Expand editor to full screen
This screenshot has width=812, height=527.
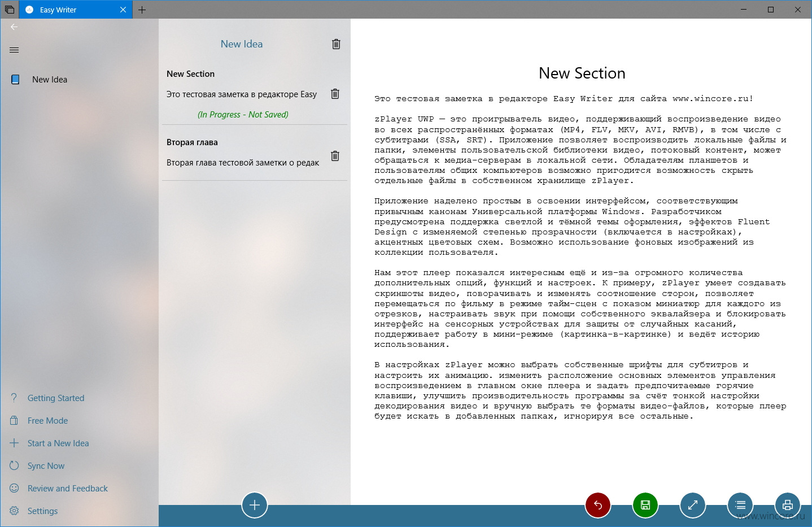tap(693, 505)
